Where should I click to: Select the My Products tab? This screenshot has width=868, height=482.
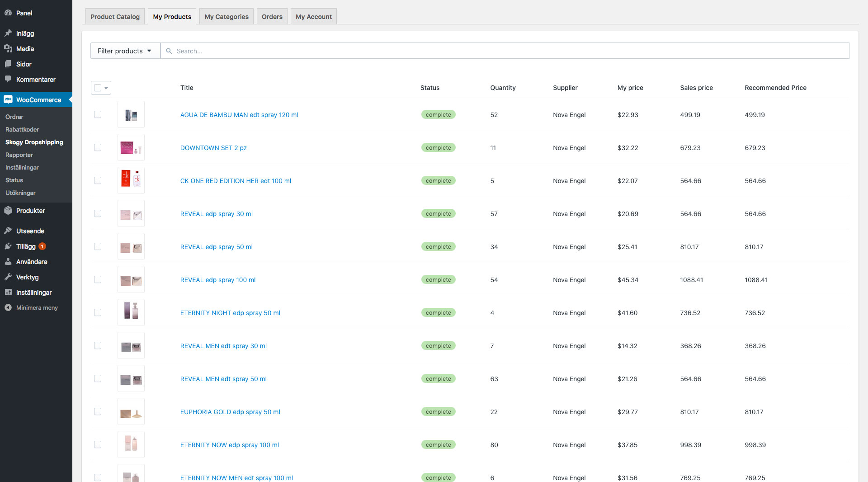coord(172,17)
